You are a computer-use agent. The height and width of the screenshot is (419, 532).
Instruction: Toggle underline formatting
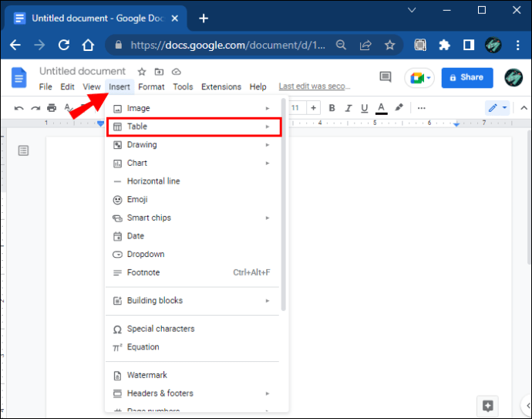pyautogui.click(x=364, y=108)
